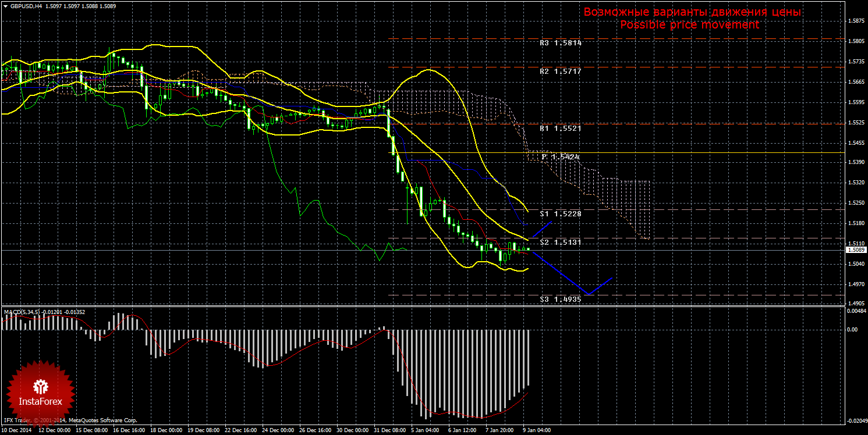Click the 1.5180 price axis value

[x=856, y=223]
